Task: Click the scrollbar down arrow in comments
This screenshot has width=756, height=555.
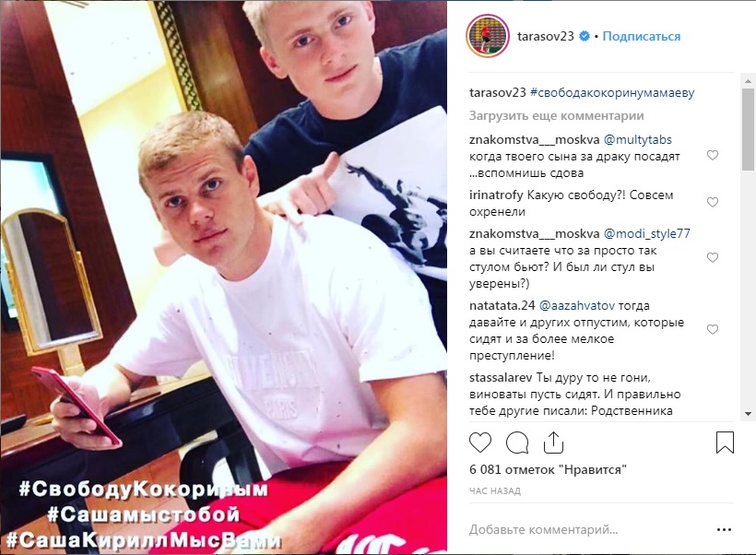Action: (x=748, y=414)
